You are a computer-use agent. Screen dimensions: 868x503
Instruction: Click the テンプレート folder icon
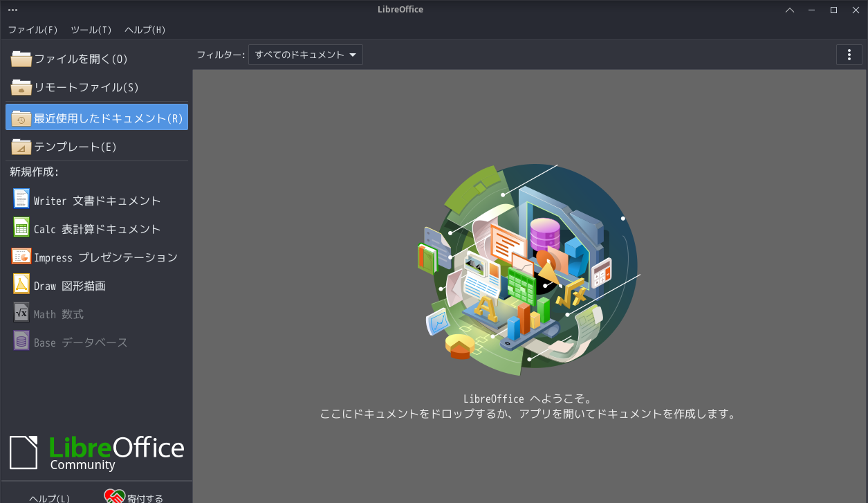(x=21, y=146)
